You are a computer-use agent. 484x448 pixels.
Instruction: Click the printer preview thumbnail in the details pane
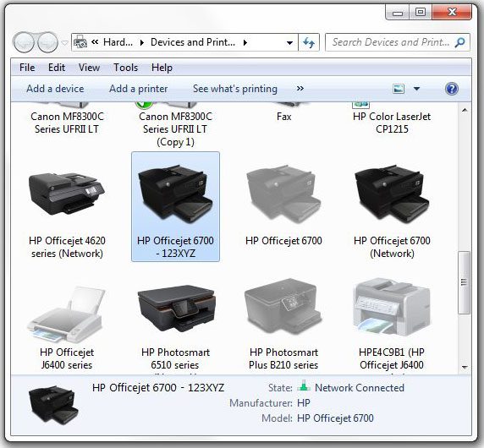click(53, 405)
